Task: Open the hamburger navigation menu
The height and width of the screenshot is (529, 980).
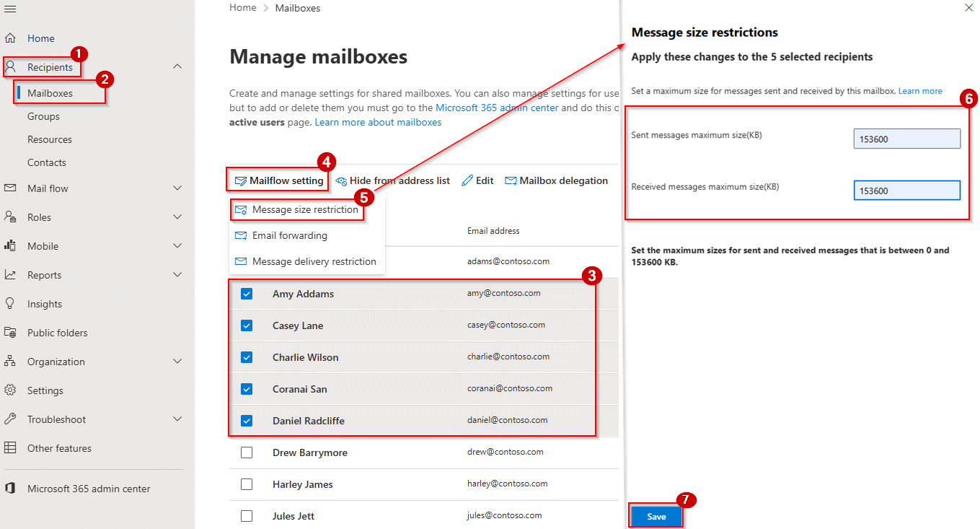Action: (10, 8)
